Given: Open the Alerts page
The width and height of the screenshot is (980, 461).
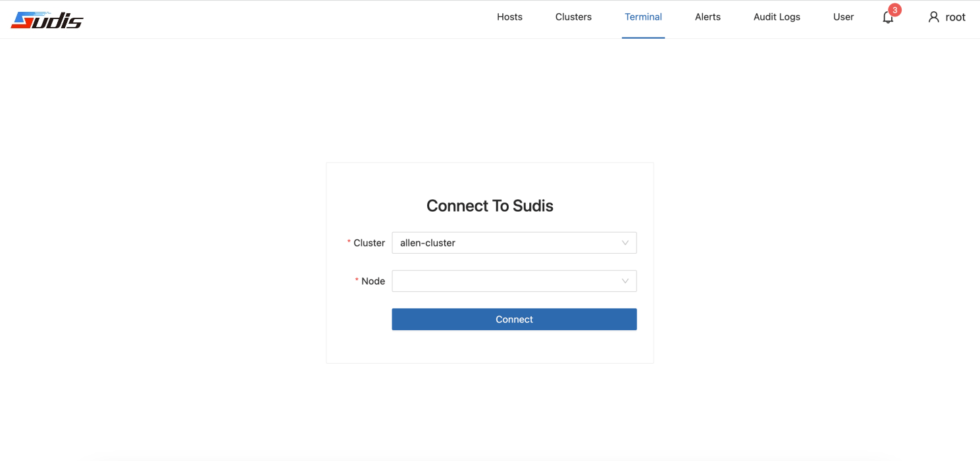Looking at the screenshot, I should click(708, 17).
